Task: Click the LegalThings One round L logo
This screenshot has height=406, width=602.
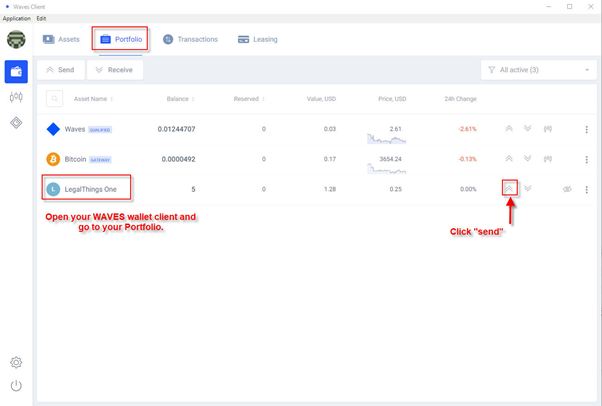Action: click(53, 189)
